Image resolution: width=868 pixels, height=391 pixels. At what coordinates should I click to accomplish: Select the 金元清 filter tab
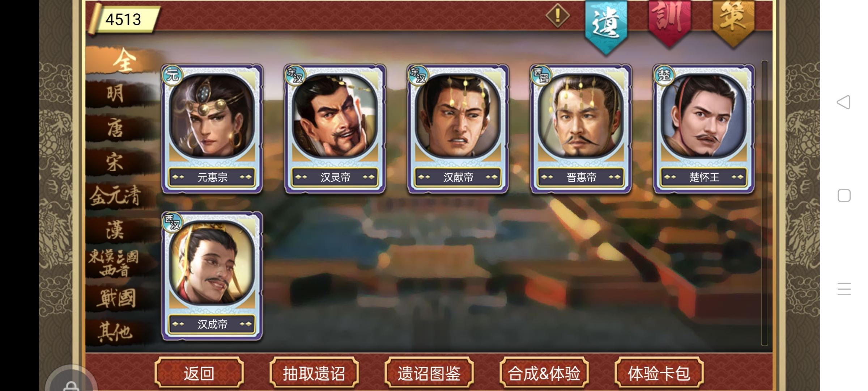[115, 196]
